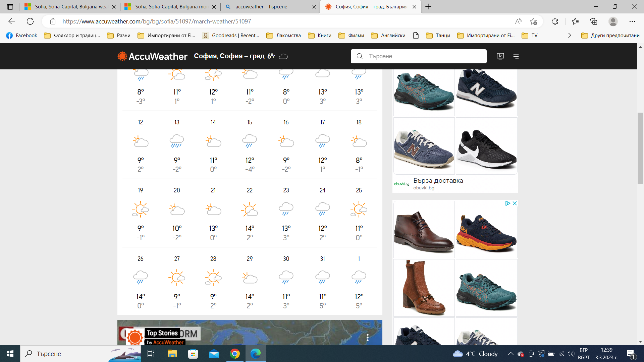This screenshot has height=362, width=644.
Task: Show hidden system tray icons
Action: (511, 354)
